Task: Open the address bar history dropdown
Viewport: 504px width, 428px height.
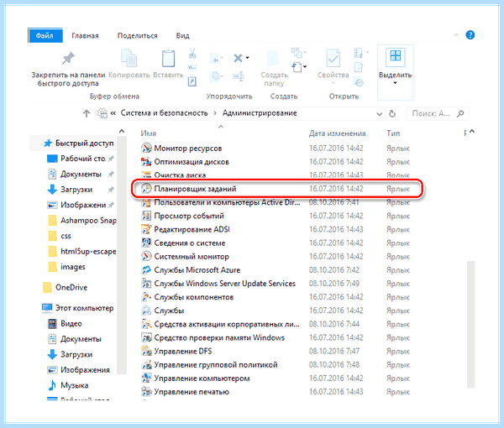Action: tap(380, 113)
